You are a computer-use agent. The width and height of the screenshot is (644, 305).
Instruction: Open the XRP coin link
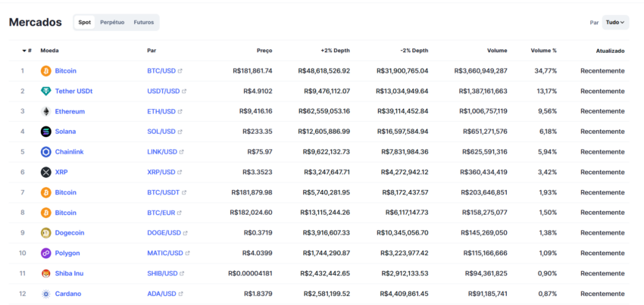coord(61,172)
